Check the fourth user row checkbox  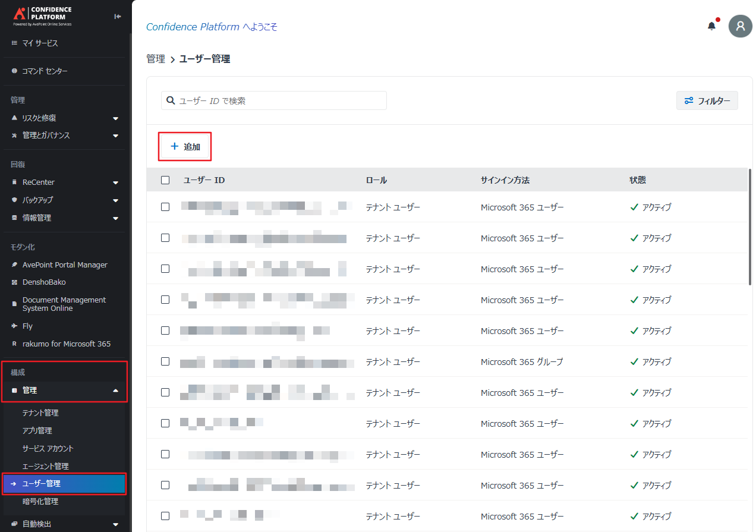(165, 300)
